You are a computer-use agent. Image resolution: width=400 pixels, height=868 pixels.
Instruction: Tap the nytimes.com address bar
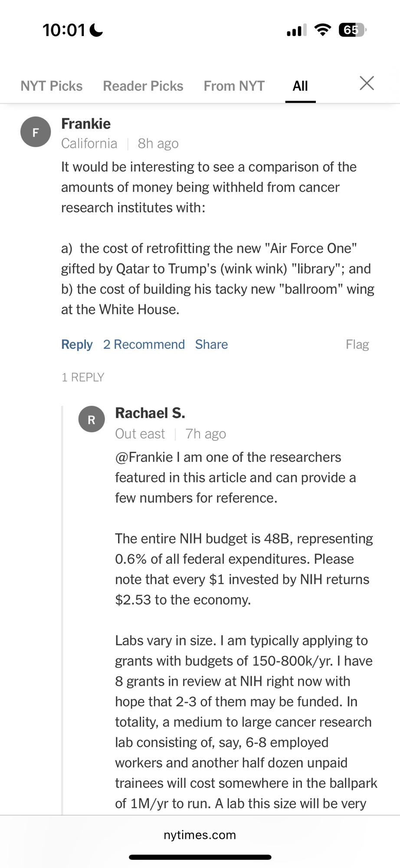(x=200, y=835)
